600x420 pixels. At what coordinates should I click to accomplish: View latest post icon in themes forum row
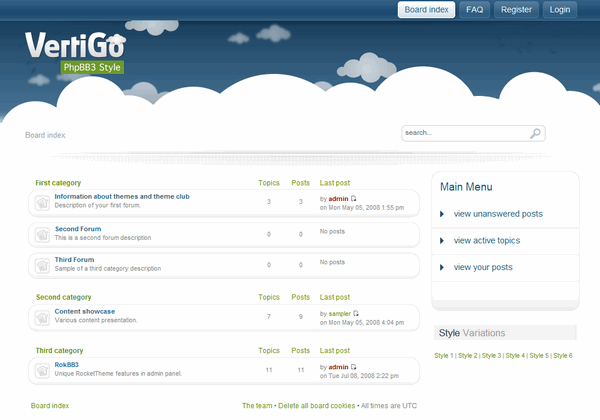354,199
